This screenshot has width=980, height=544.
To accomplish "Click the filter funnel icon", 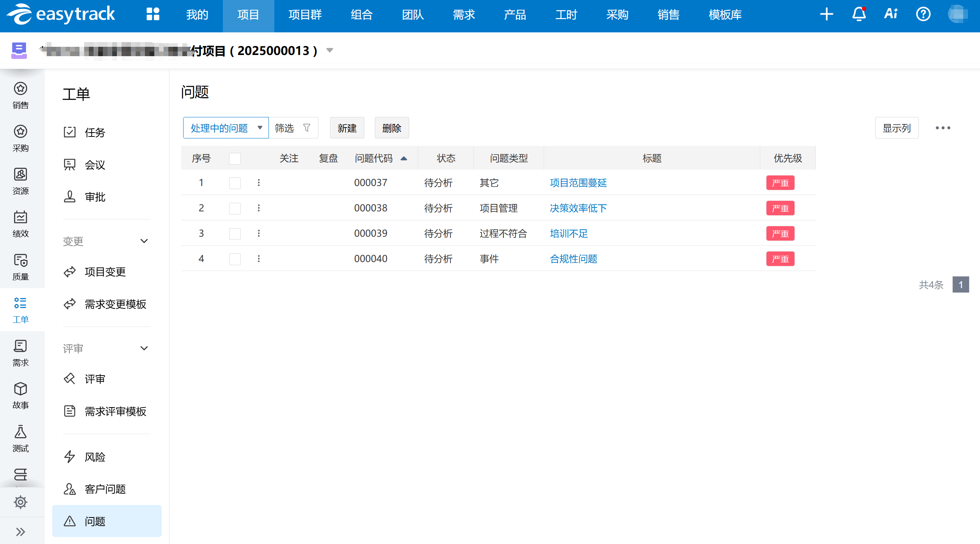I will 307,128.
